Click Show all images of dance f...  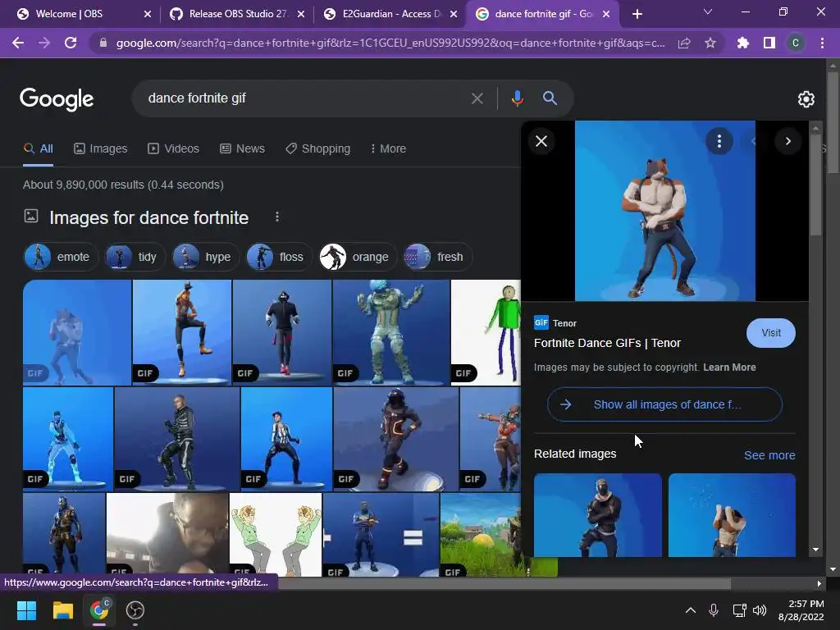(x=664, y=404)
